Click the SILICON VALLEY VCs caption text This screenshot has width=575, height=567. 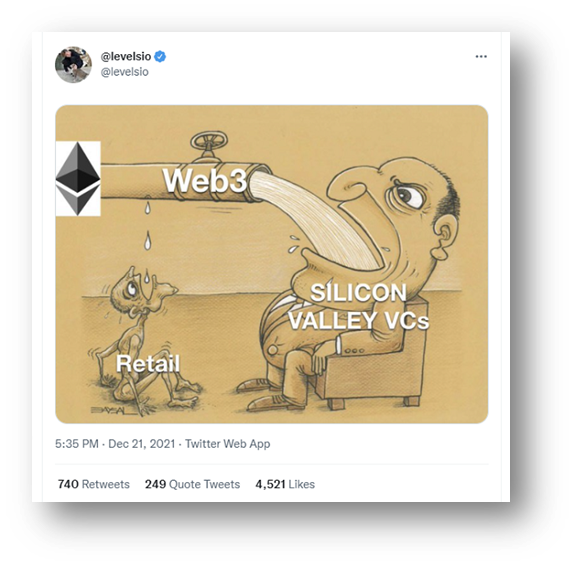[358, 307]
